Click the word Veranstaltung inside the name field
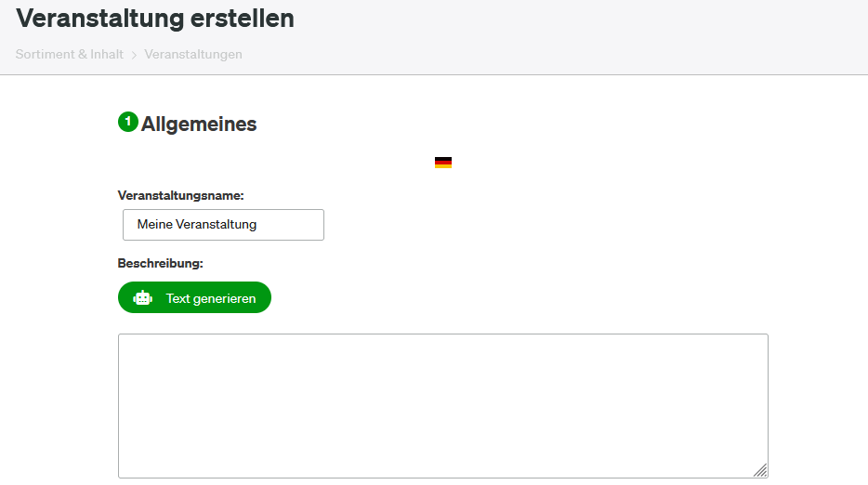Viewport: 868px width, 485px height. tap(216, 224)
